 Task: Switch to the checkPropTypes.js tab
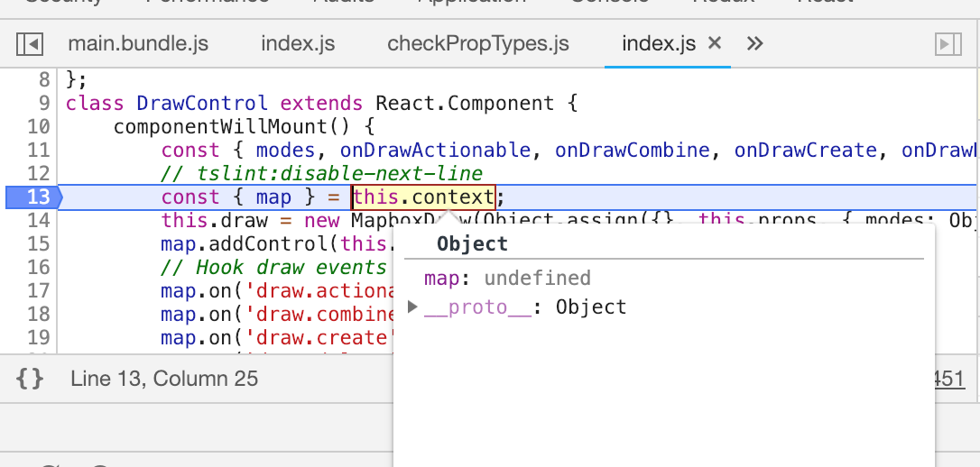point(478,43)
